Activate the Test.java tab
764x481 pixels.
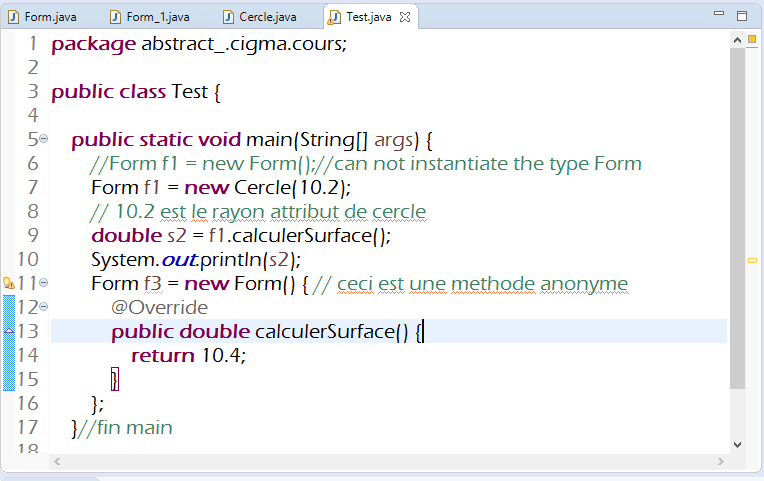pyautogui.click(x=368, y=17)
